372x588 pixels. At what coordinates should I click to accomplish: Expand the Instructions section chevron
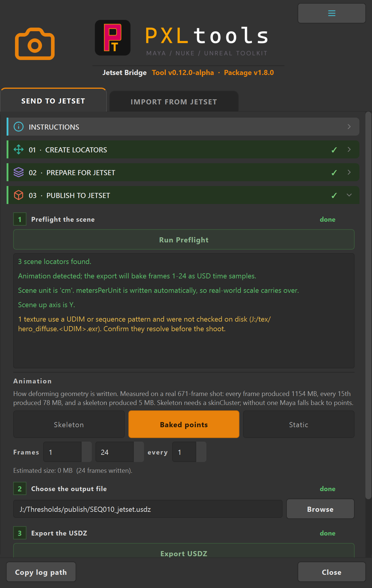pos(349,127)
